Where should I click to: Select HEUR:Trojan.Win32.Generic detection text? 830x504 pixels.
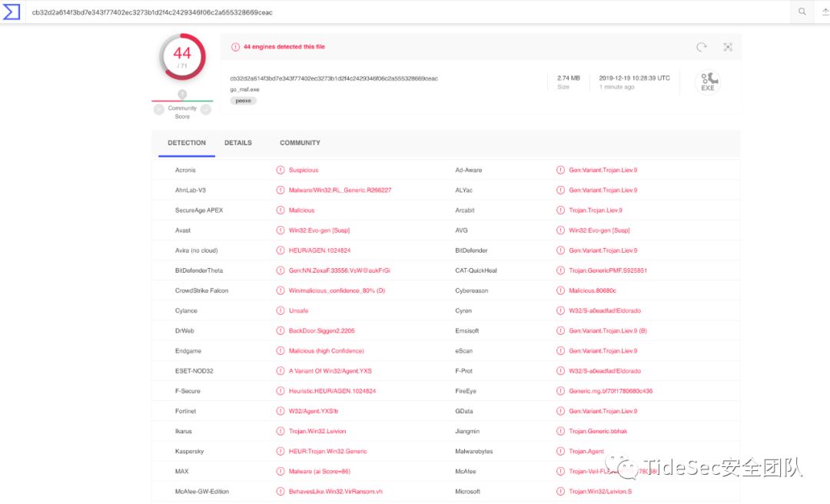pos(327,451)
